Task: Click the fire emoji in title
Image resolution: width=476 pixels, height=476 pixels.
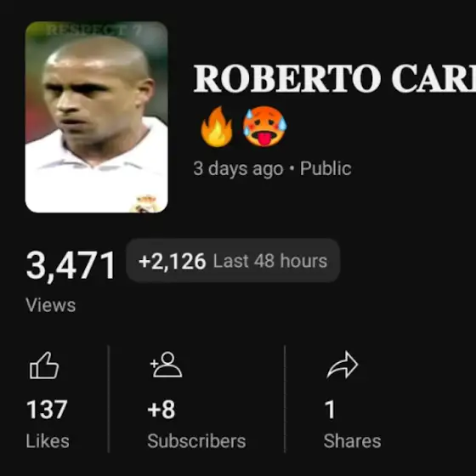Action: click(x=217, y=127)
